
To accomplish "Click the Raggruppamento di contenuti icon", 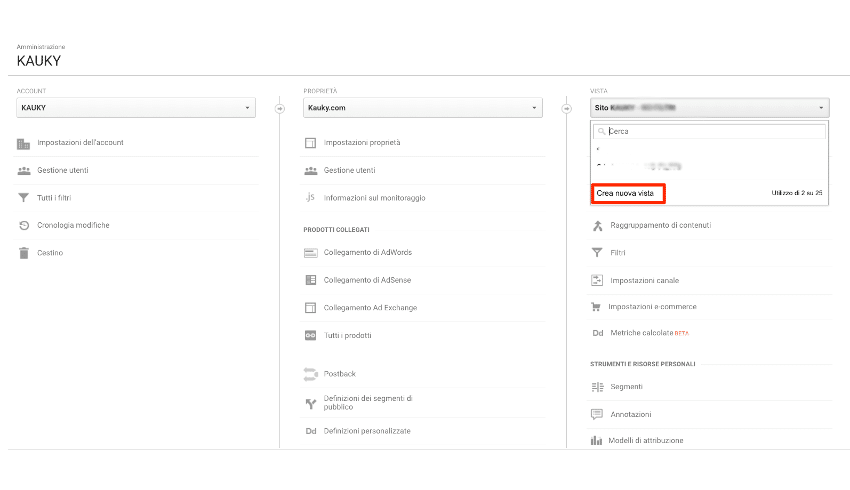I will (x=597, y=225).
